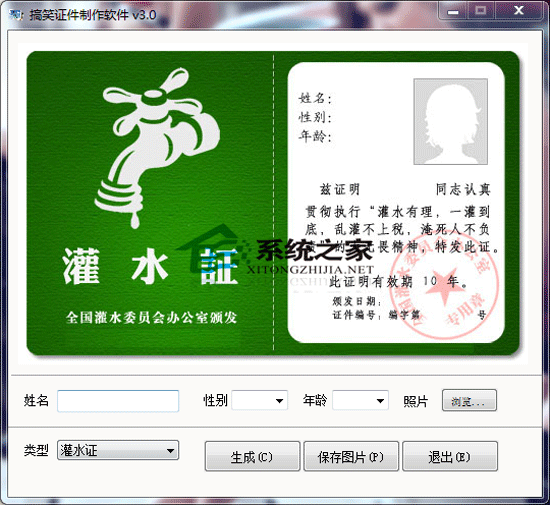Click the 姓名 name input field
The height and width of the screenshot is (505, 550).
click(x=118, y=400)
